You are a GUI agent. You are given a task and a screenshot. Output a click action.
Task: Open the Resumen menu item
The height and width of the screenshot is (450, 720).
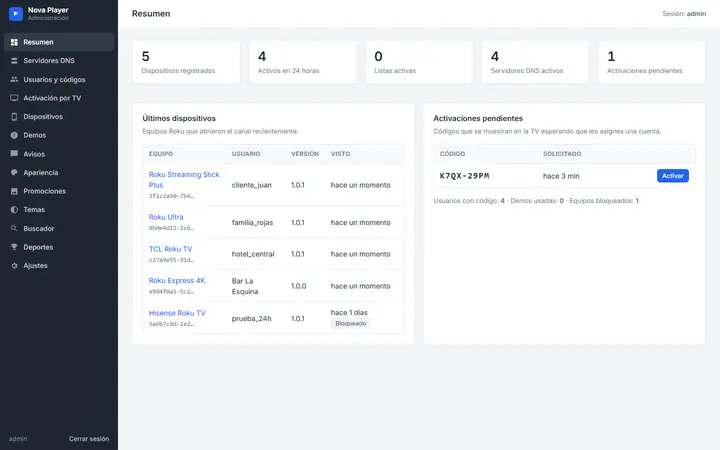59,42
